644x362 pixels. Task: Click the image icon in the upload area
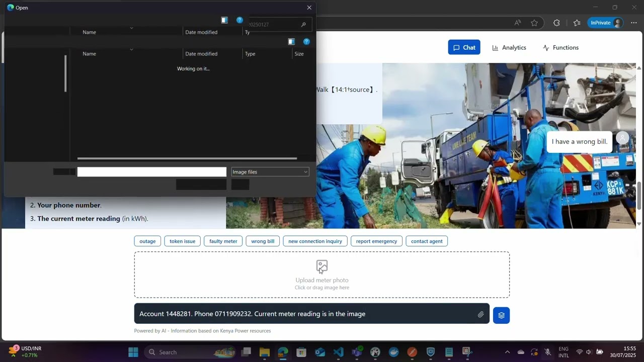(x=322, y=266)
